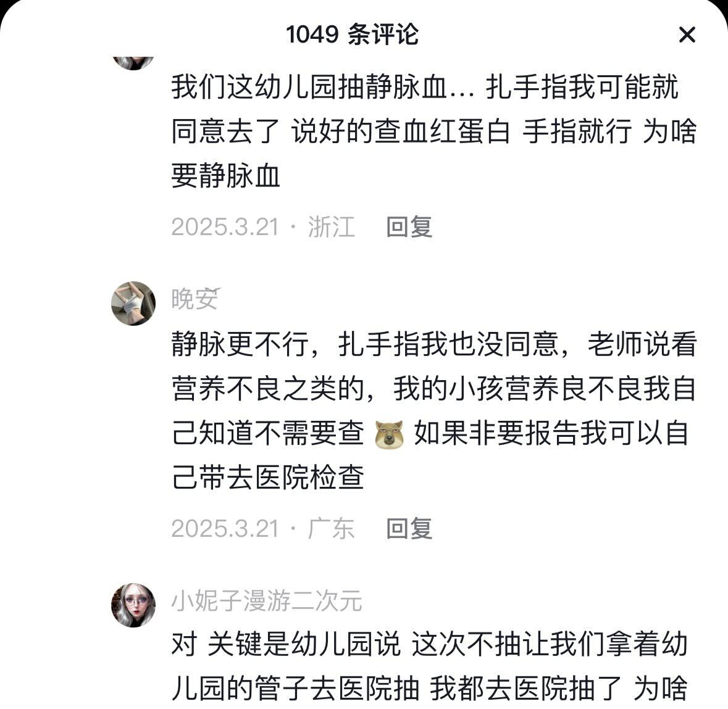This screenshot has width=728, height=709.
Task: Tap the 浙江 location label
Action: pyautogui.click(x=331, y=227)
